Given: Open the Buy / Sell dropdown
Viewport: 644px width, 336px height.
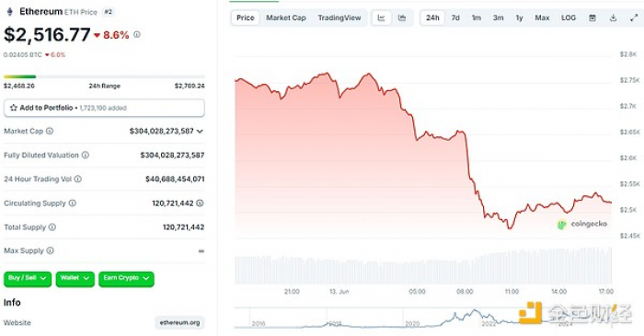Looking at the screenshot, I should coord(28,278).
